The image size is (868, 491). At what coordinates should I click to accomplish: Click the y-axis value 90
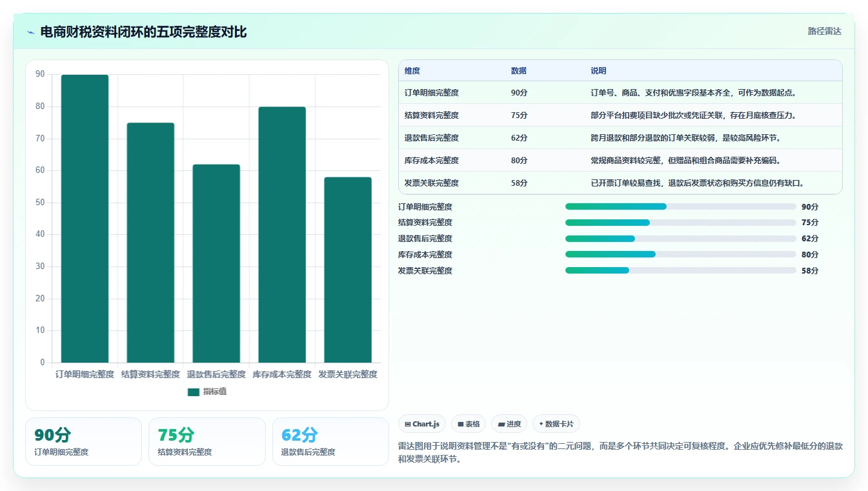click(x=41, y=74)
